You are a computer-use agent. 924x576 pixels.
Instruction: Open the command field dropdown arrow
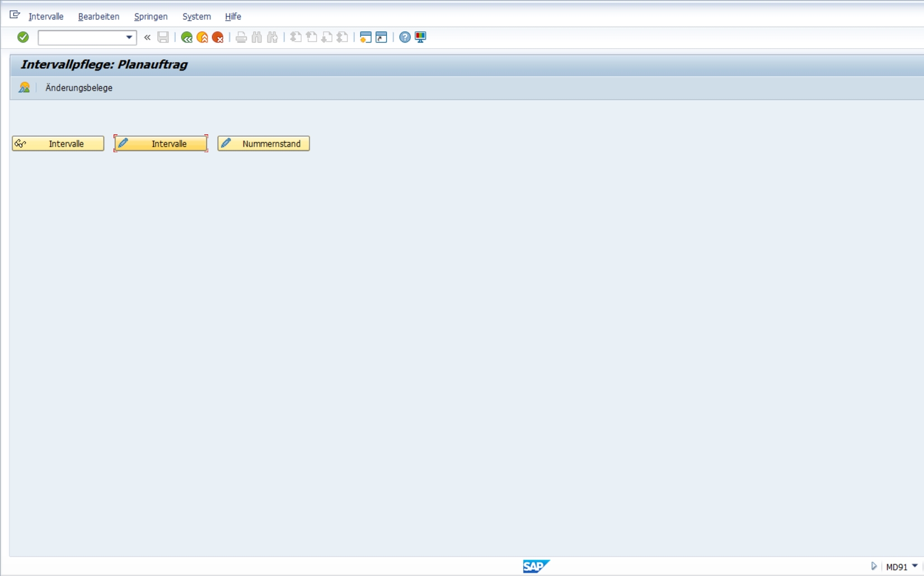pos(129,38)
